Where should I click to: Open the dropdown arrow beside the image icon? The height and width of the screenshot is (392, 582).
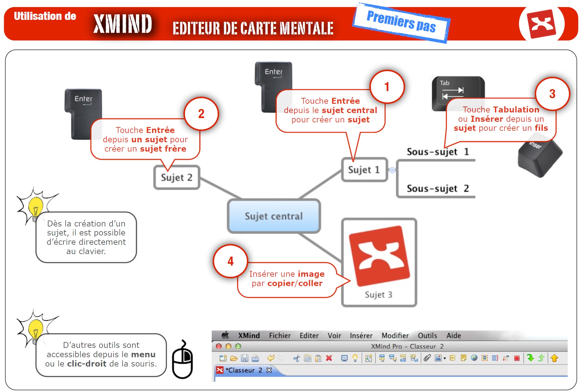[x=445, y=358]
